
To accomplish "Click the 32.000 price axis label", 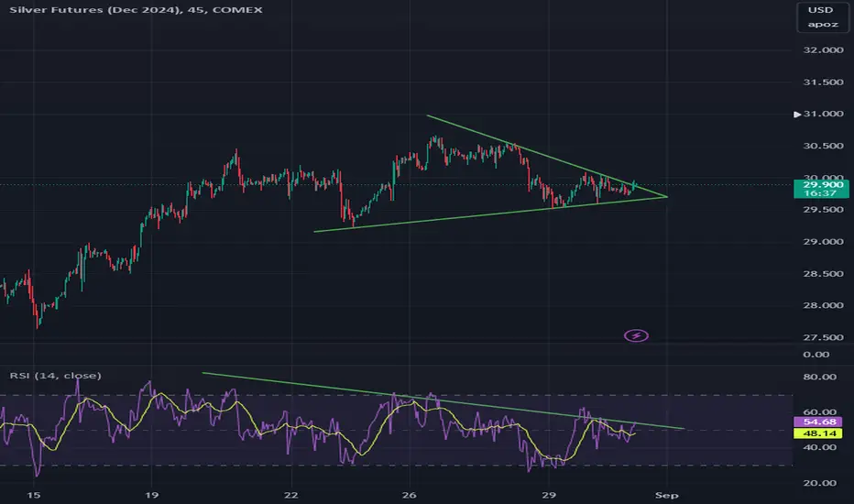I will click(x=823, y=50).
